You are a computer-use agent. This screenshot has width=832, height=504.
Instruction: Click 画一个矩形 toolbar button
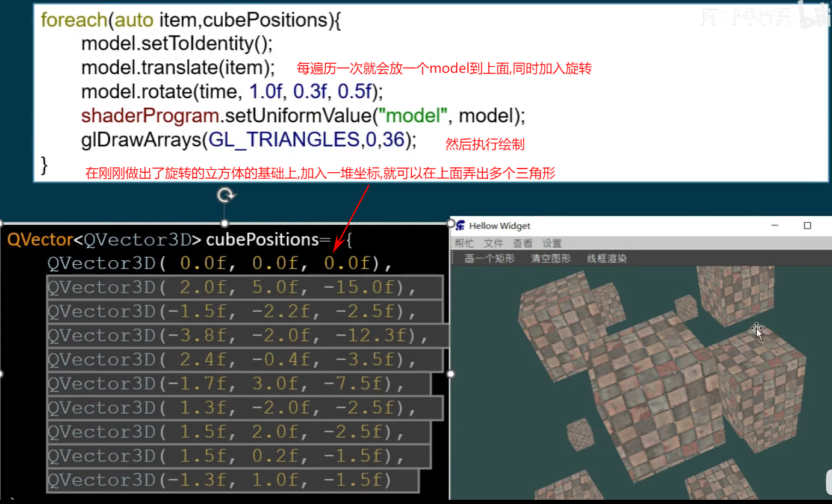click(x=489, y=259)
